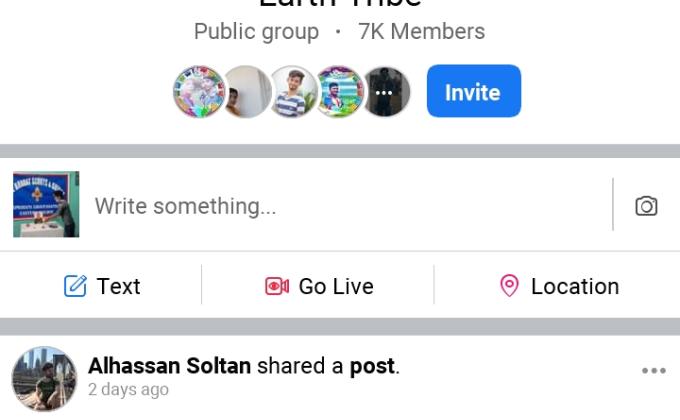Image resolution: width=680 pixels, height=420 pixels.
Task: Open the camera photo icon
Action: 646,206
